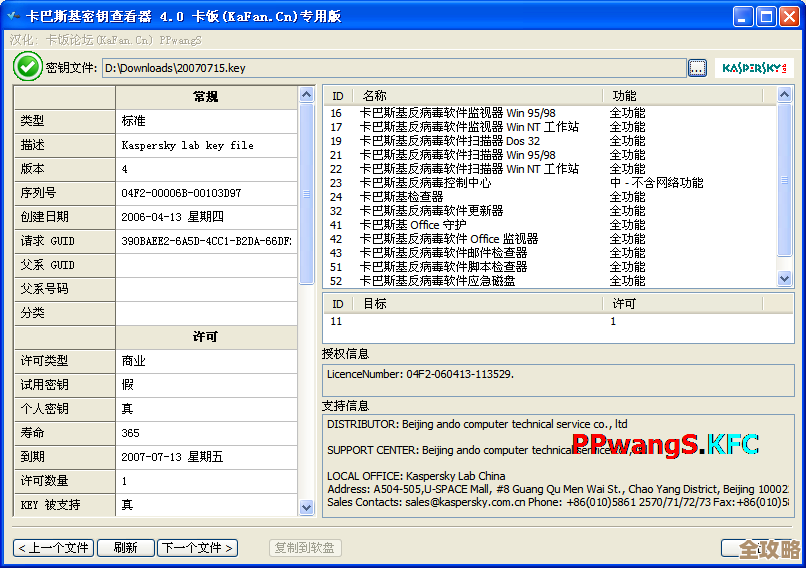Select row 24 卡巴斯基检查器

(x=550, y=197)
